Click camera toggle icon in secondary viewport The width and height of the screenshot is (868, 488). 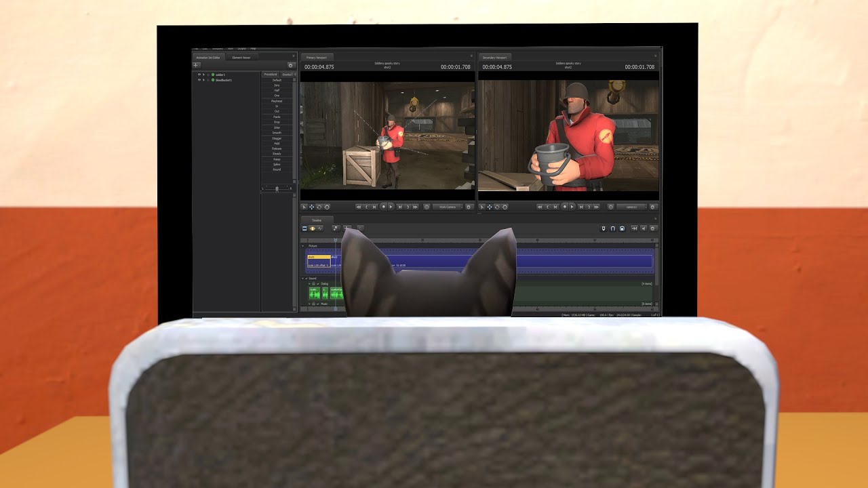[611, 207]
